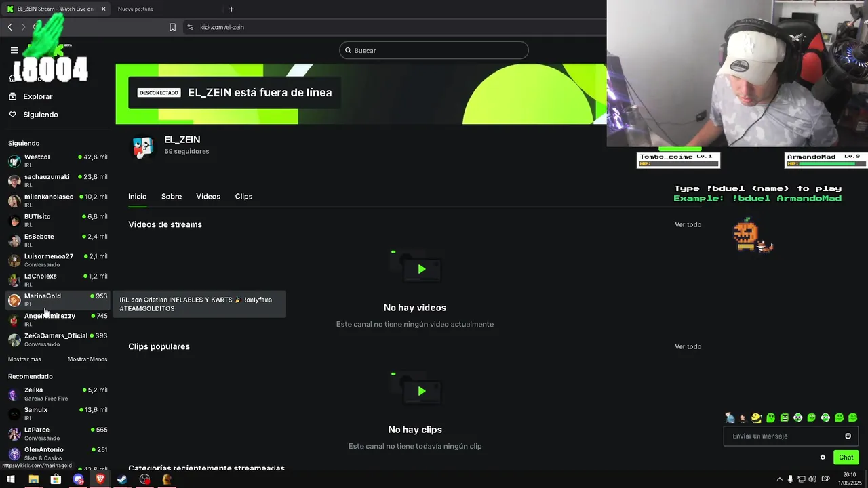Click the site settings icon beside the URL

point(190,27)
